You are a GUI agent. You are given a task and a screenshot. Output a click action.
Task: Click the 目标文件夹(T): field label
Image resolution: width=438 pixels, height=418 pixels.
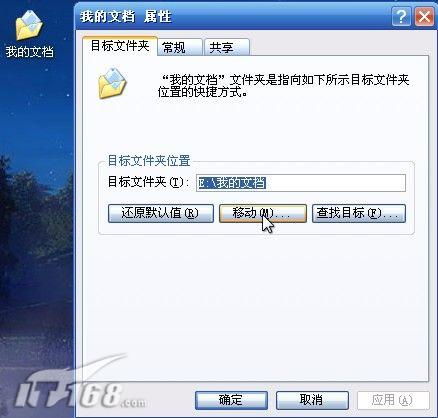click(x=148, y=182)
